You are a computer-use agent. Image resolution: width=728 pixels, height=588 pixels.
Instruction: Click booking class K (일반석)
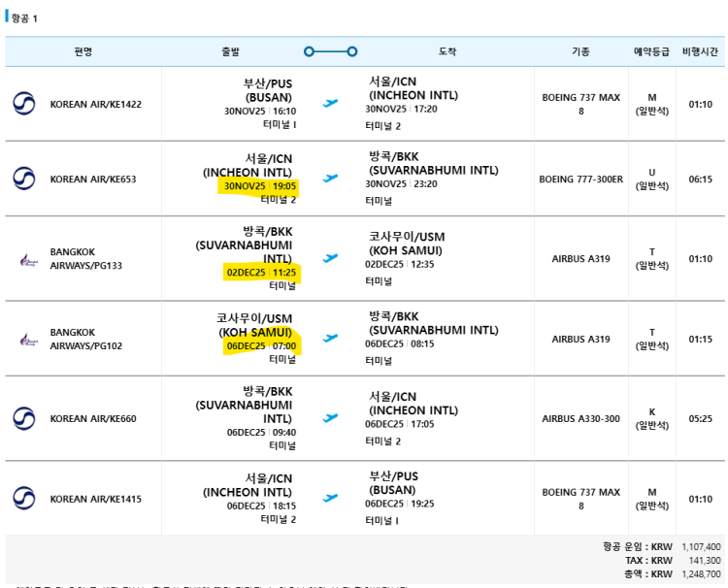click(652, 419)
